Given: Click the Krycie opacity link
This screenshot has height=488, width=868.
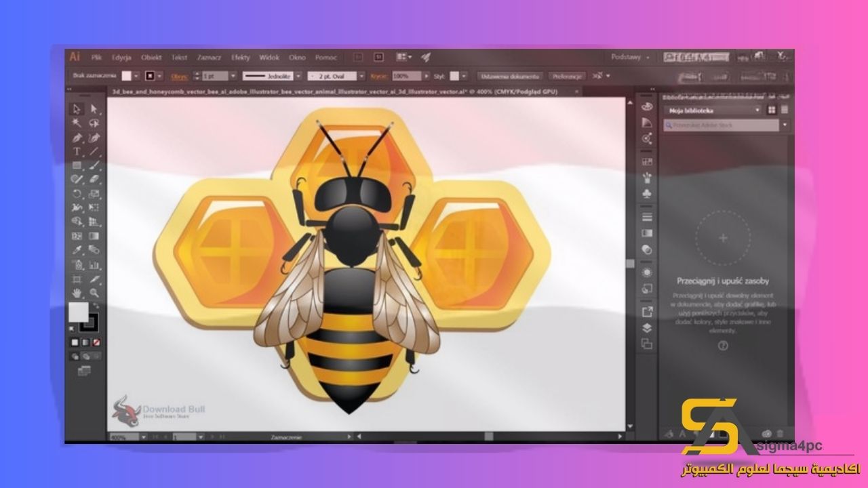Looking at the screenshot, I should pyautogui.click(x=379, y=76).
